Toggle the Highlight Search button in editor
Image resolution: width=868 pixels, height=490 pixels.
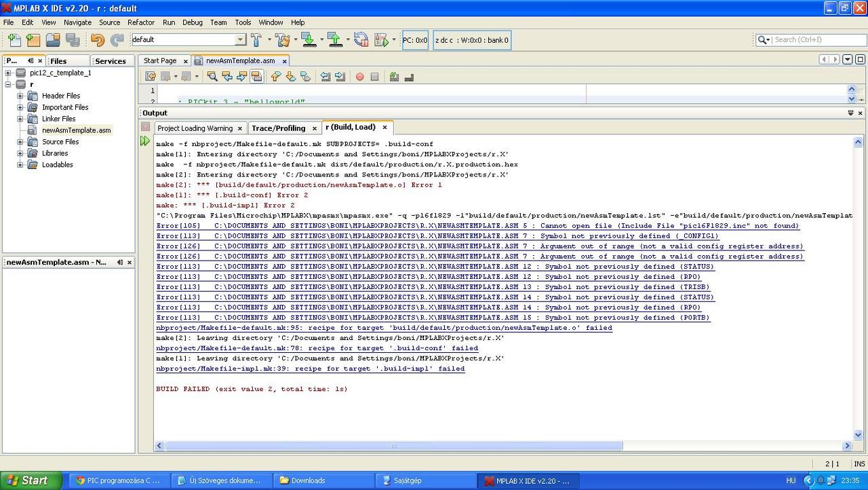click(x=256, y=77)
